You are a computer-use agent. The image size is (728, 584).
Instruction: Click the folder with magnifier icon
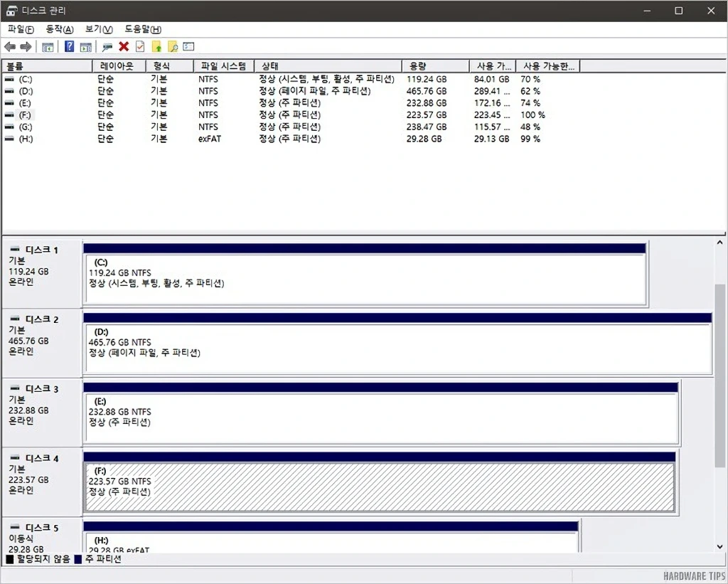tap(173, 46)
